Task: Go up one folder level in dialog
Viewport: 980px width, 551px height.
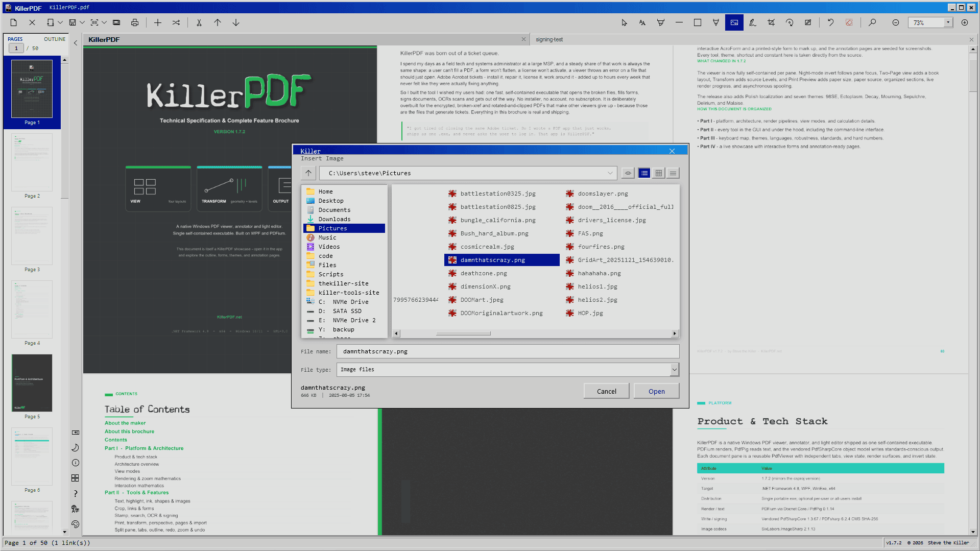Action: click(308, 173)
